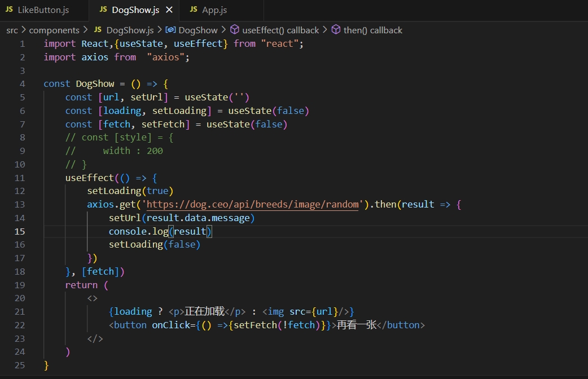Image resolution: width=588 pixels, height=379 pixels.
Task: Click setLoading(true) on line 12
Action: [130, 191]
